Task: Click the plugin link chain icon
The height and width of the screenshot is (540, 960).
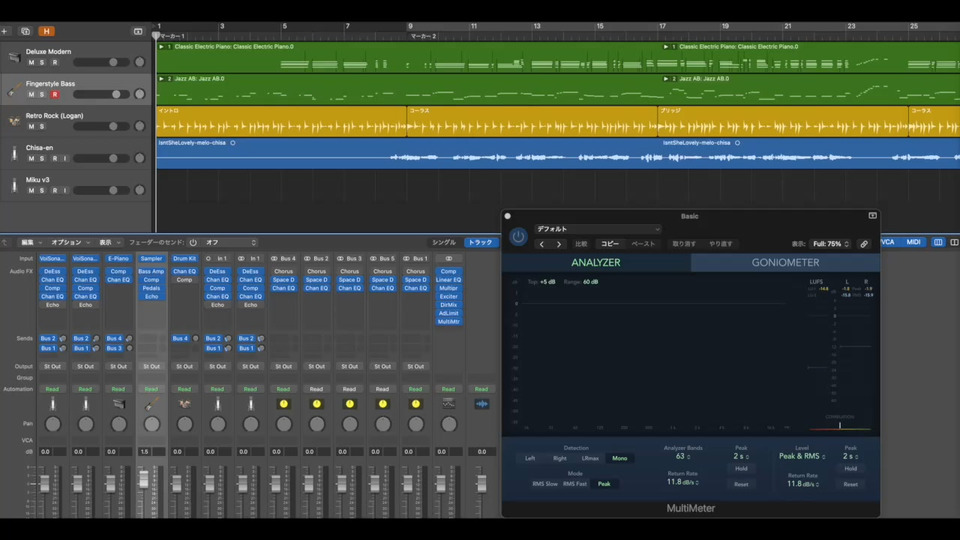Action: [x=864, y=244]
